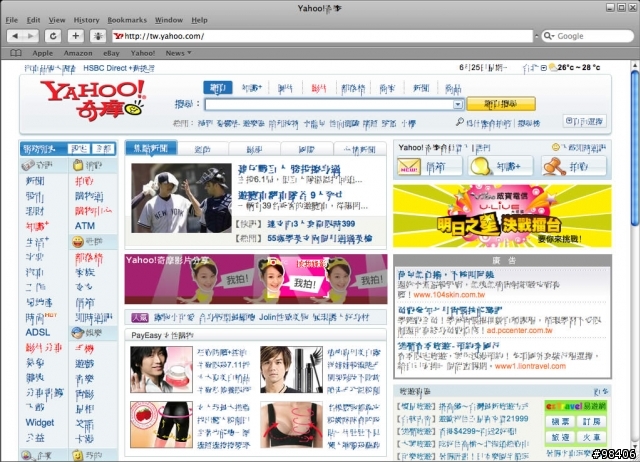640x462 pixels.
Task: Click the smiley icon in Yahoo services header
Action: pyautogui.click(x=556, y=147)
